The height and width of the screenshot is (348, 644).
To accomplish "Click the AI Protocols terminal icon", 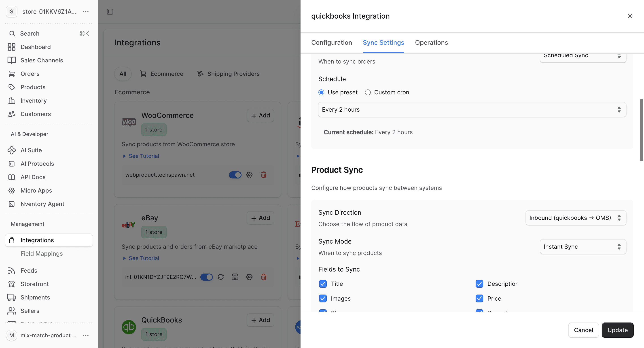I will (x=11, y=163).
